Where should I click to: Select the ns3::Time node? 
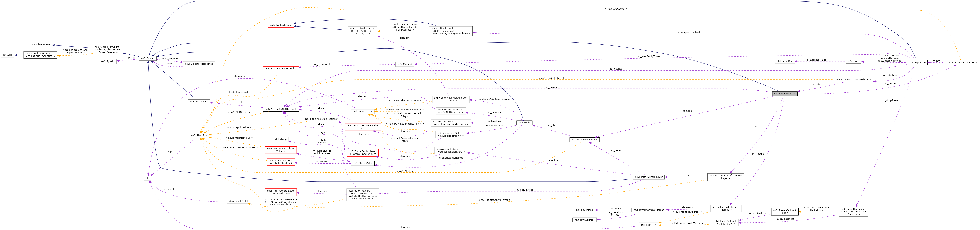853,61
